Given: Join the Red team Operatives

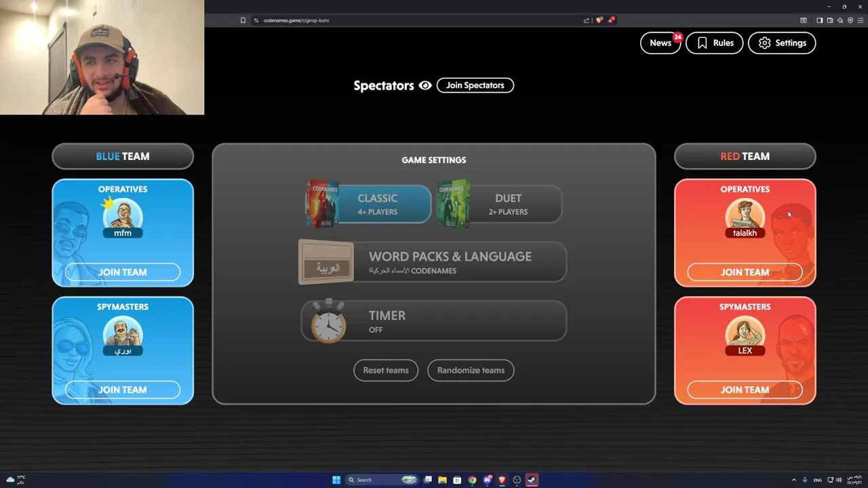Looking at the screenshot, I should coord(745,272).
